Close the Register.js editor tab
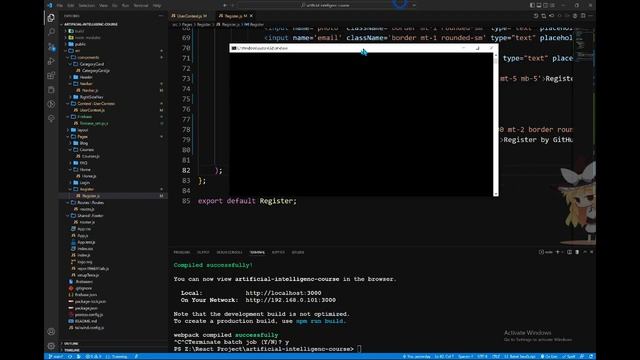This screenshot has width=640, height=360. [251, 16]
